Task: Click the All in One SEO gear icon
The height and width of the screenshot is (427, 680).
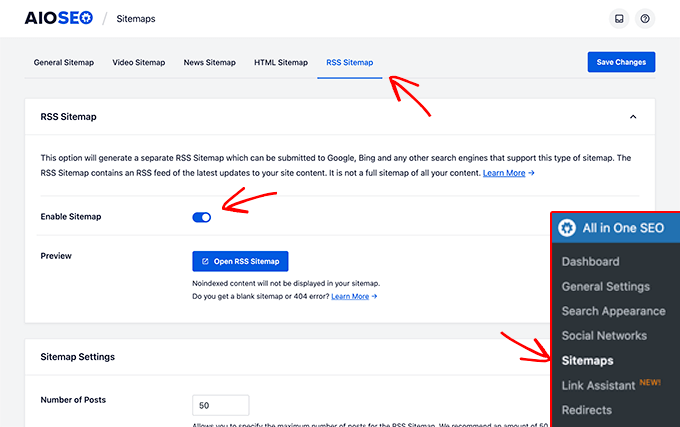Action: point(567,227)
